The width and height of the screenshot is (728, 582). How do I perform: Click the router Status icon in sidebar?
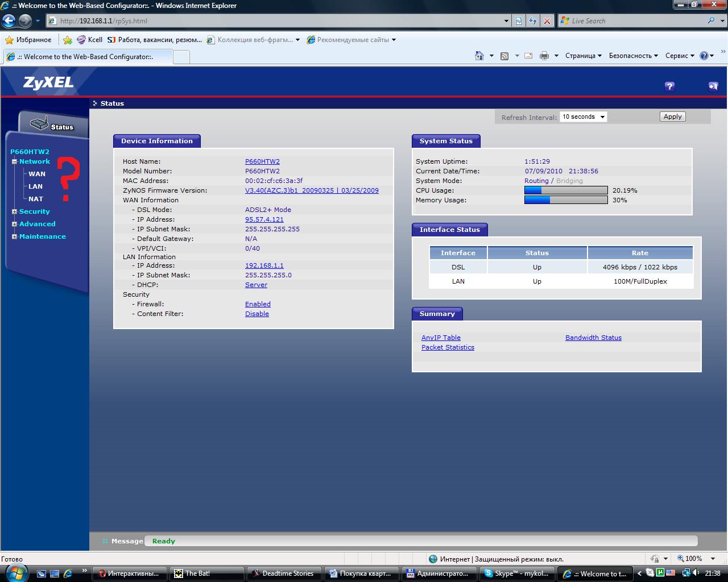click(39, 124)
